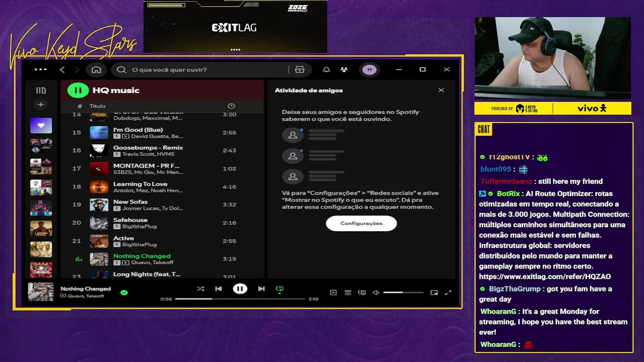Toggle saved green checkmark for current song
The image size is (644, 362).
click(124, 293)
